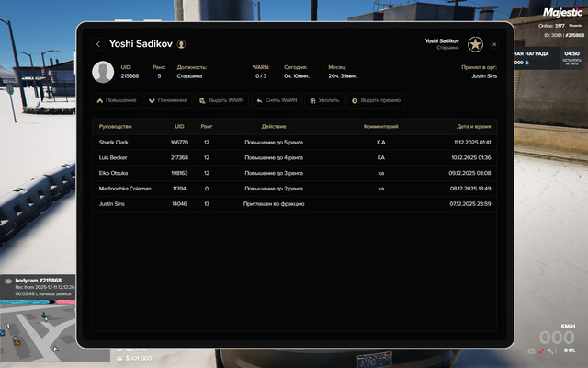Click the profile UID value 215868
Image resolution: width=588 pixels, height=368 pixels.
click(130, 76)
